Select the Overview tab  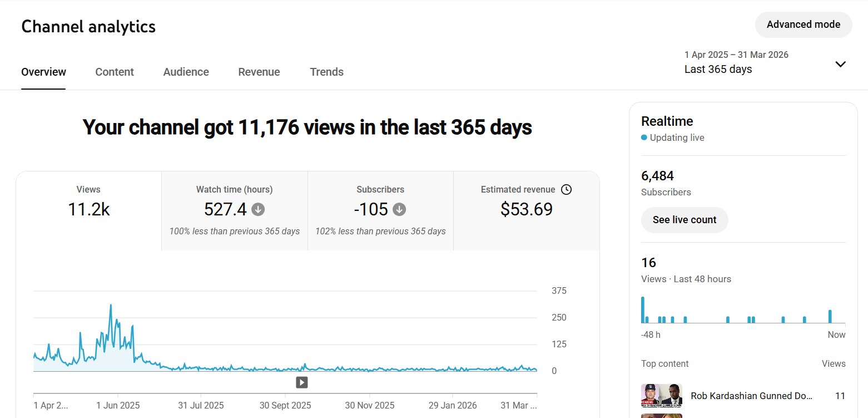43,72
